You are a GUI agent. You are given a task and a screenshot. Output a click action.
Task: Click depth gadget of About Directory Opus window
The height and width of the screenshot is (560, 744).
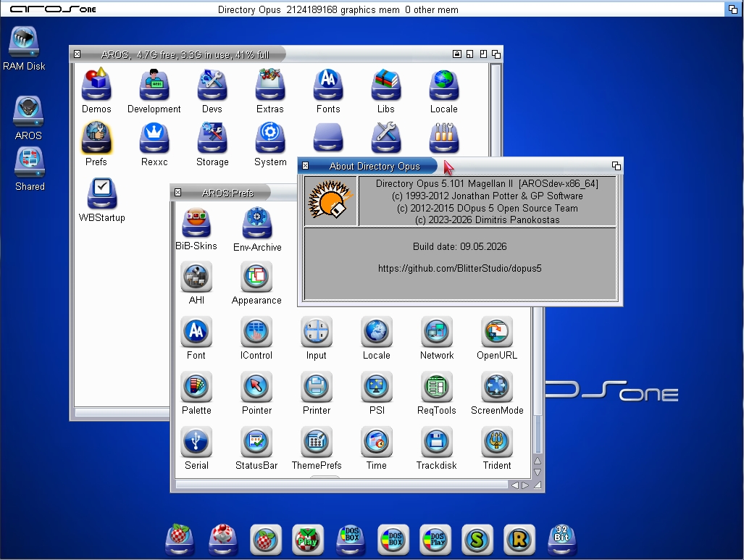click(x=616, y=166)
